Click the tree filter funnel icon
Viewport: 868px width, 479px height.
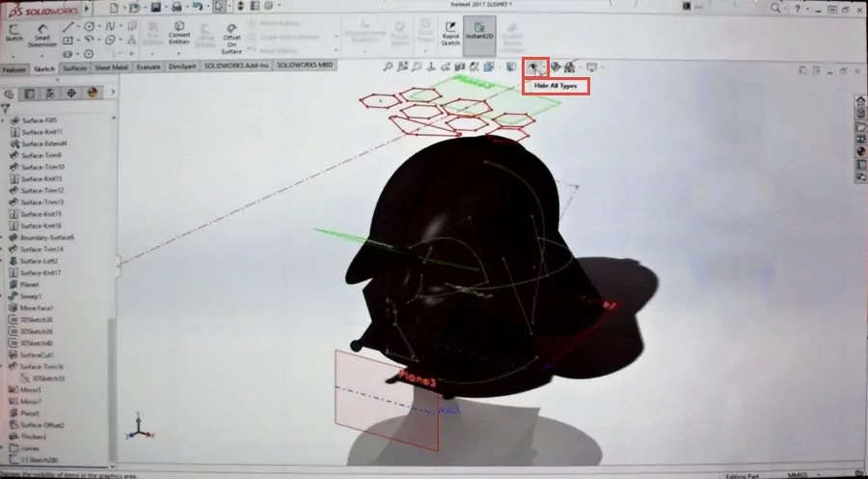tap(6, 108)
